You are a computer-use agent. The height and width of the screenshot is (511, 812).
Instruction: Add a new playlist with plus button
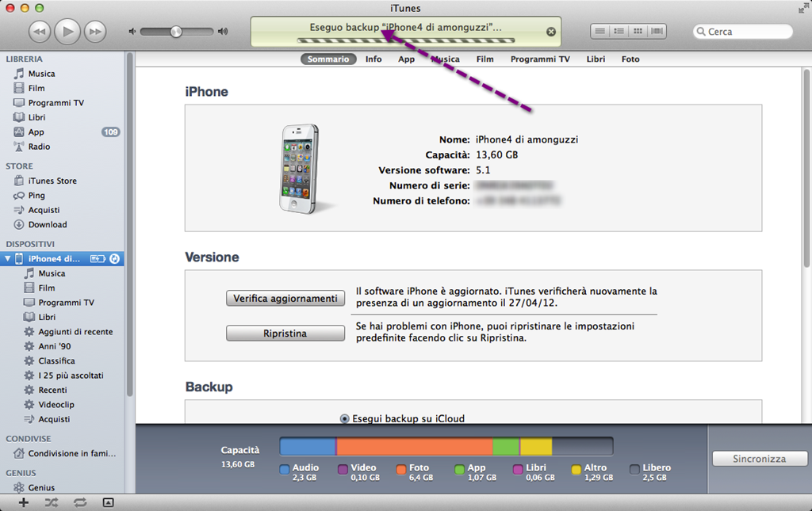[x=23, y=502]
